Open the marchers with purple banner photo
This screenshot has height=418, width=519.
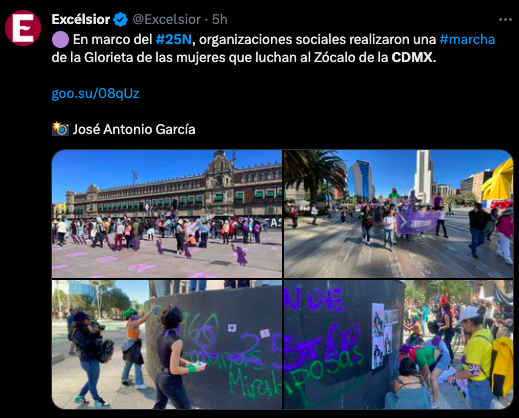coord(398,214)
